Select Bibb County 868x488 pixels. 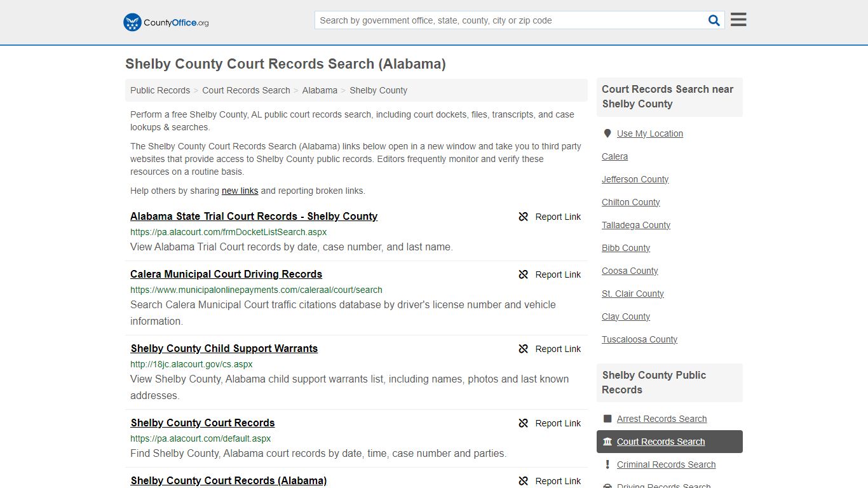pos(626,248)
